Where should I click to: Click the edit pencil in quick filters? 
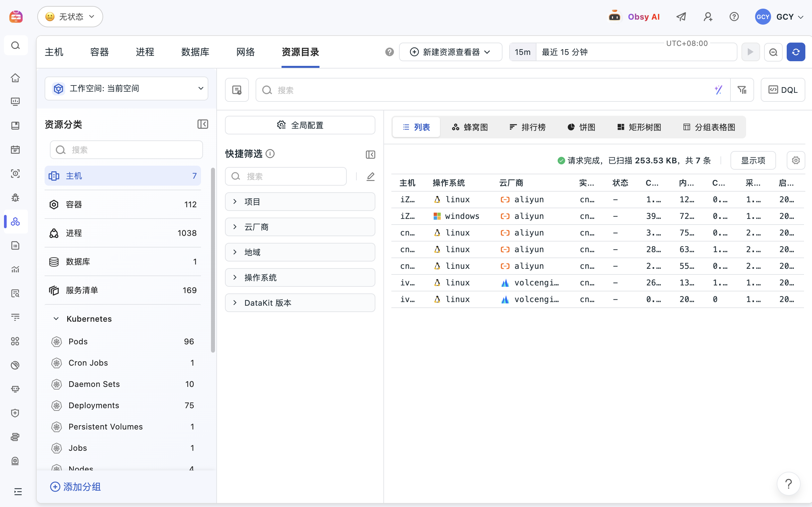pos(370,176)
